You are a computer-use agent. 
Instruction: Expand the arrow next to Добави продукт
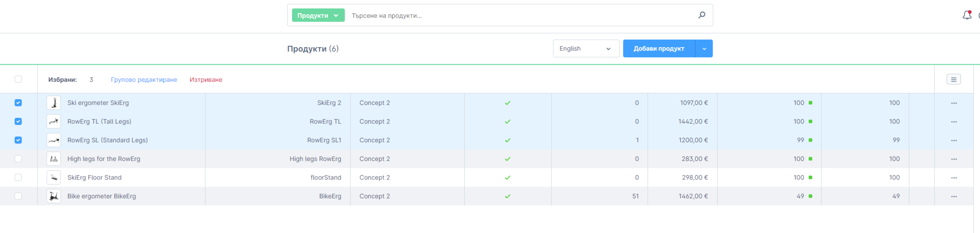[704, 49]
